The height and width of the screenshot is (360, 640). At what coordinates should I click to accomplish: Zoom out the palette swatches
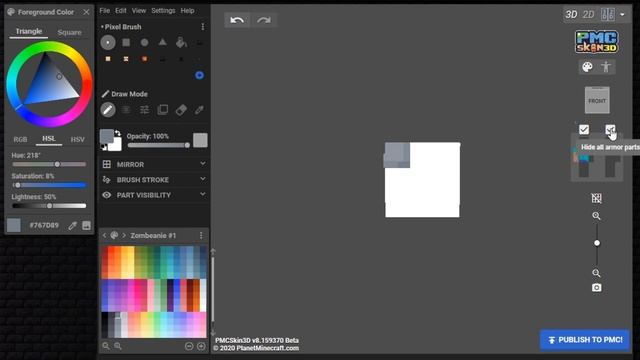point(106,346)
